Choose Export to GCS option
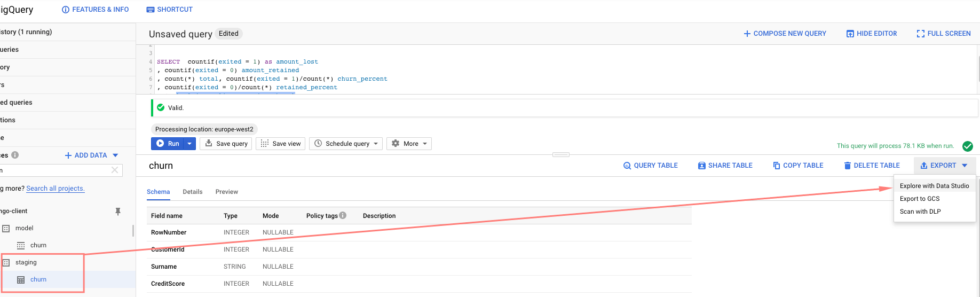Screen dimensions: 980x297 (x=920, y=199)
